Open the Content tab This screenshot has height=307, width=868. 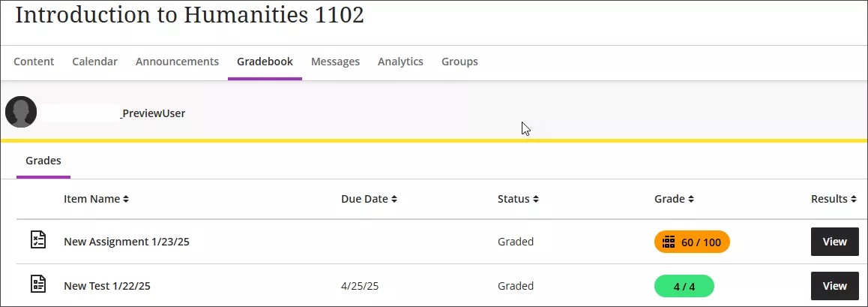click(x=34, y=62)
